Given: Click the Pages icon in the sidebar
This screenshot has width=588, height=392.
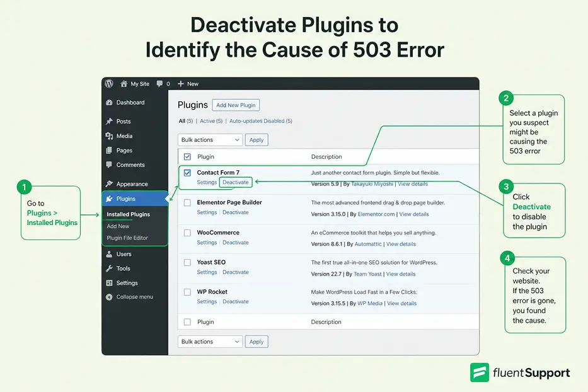Looking at the screenshot, I should [x=110, y=150].
